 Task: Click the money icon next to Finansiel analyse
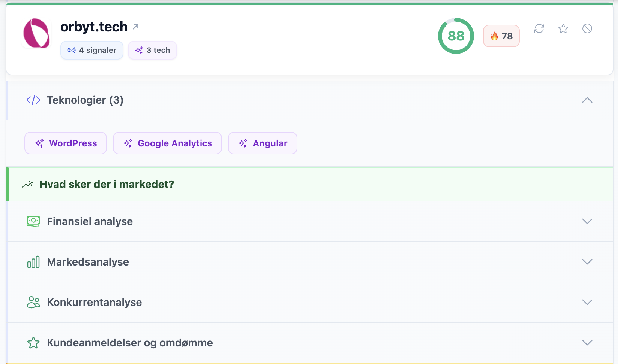pos(33,221)
